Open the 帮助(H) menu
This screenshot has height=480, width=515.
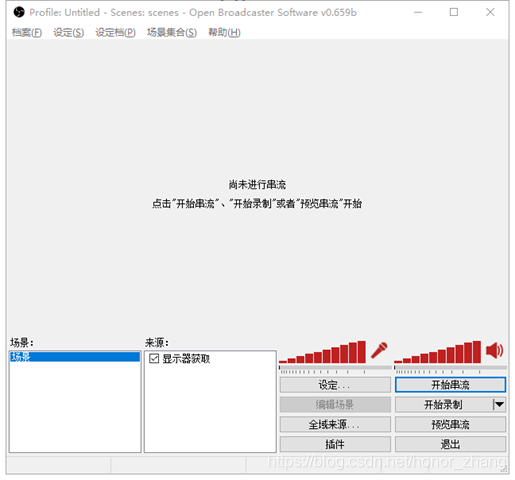point(224,32)
